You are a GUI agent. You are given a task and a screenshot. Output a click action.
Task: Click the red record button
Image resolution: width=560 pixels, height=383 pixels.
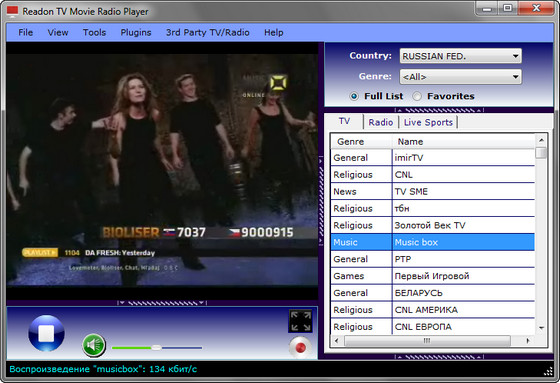click(x=300, y=347)
